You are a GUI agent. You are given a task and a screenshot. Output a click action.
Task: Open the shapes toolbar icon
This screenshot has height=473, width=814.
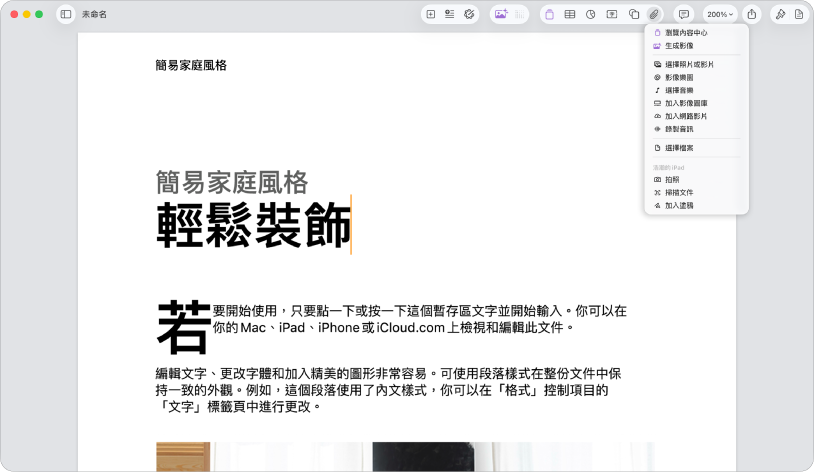[x=634, y=15]
